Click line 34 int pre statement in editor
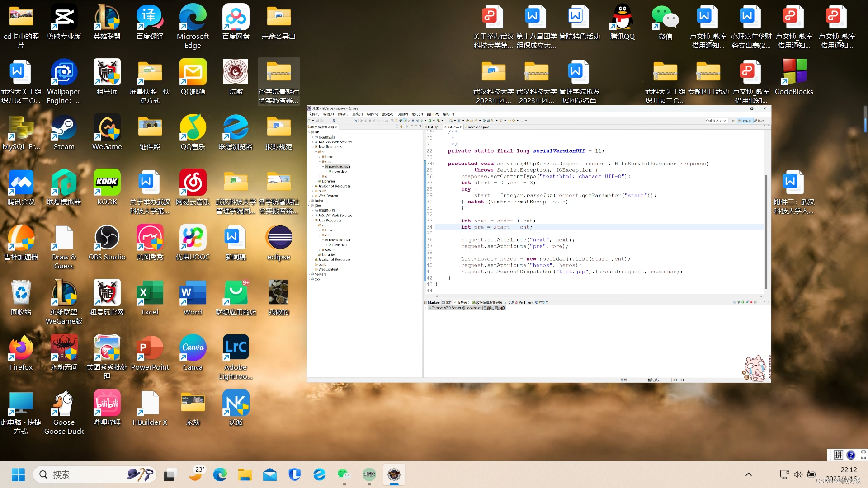The height and width of the screenshot is (488, 868). tap(497, 227)
